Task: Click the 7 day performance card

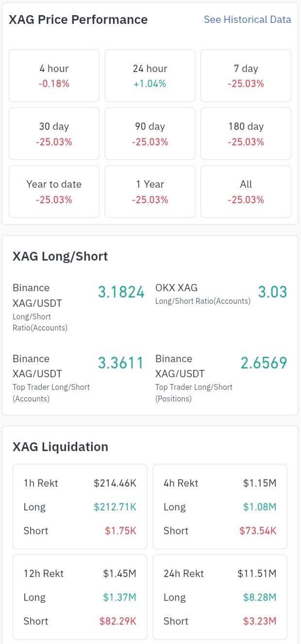Action: point(246,76)
